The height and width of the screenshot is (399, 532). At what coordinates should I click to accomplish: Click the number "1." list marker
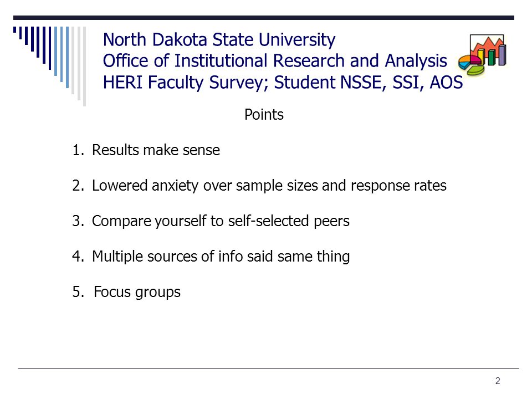pos(78,150)
